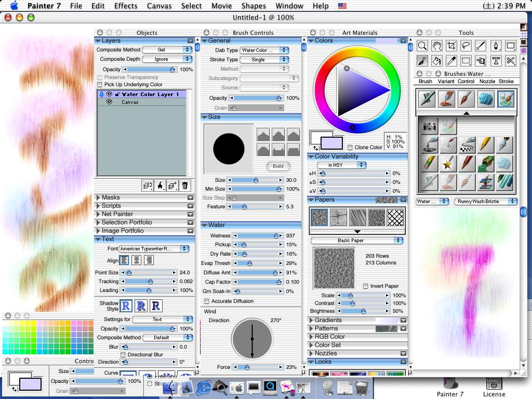Select the Rectangle shape tool
Screen dimensions: 532x399
[x=510, y=46]
